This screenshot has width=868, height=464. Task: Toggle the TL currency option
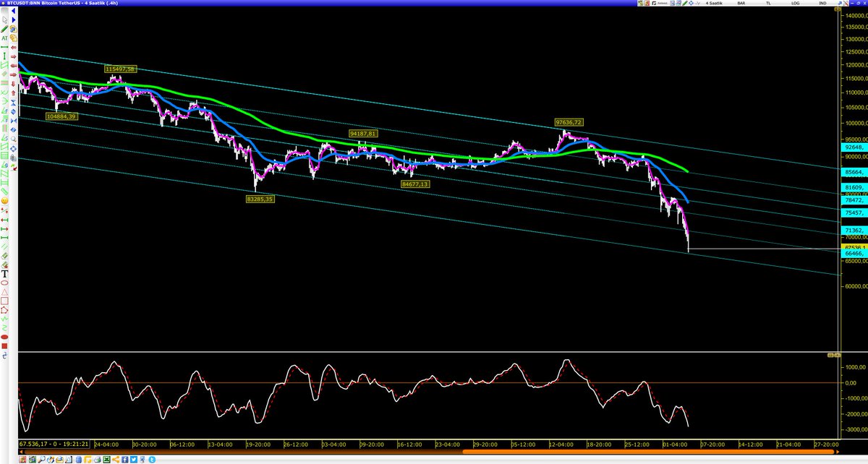tap(768, 4)
